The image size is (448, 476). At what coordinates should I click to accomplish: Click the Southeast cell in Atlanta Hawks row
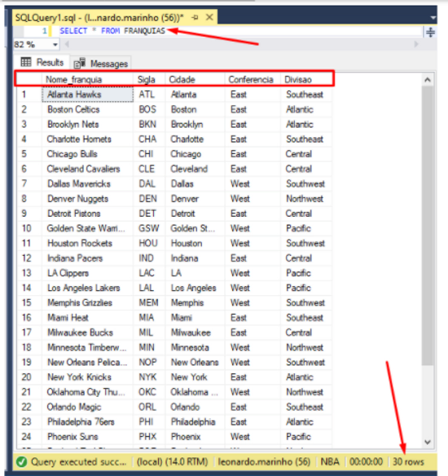pos(306,95)
